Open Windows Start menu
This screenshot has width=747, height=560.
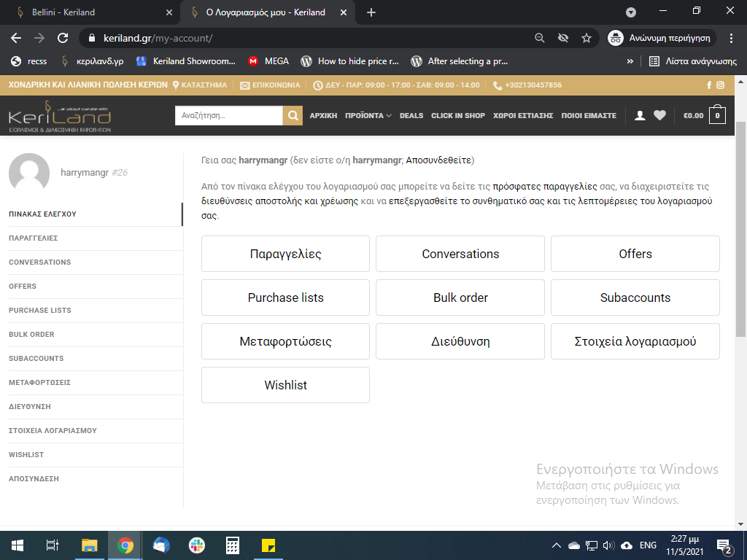pyautogui.click(x=18, y=545)
